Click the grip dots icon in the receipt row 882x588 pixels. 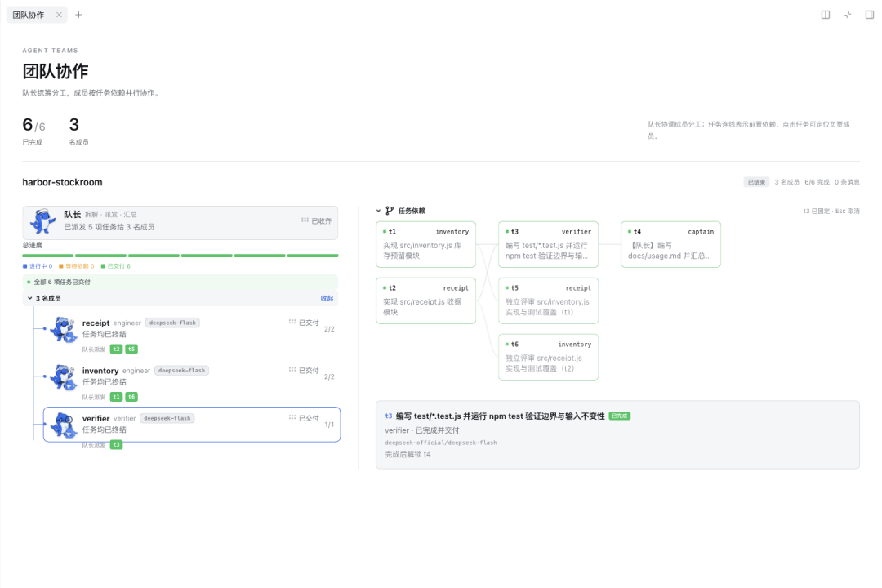pos(292,322)
